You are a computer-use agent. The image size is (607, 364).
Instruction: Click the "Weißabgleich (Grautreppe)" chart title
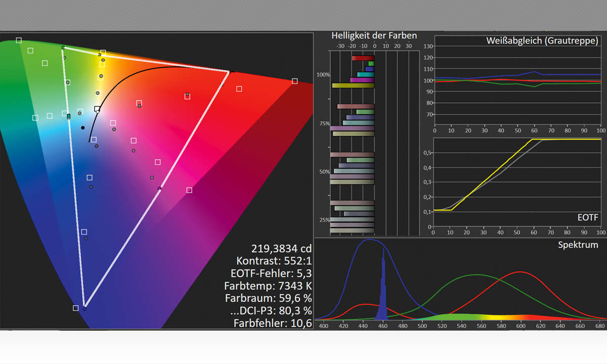pos(542,41)
